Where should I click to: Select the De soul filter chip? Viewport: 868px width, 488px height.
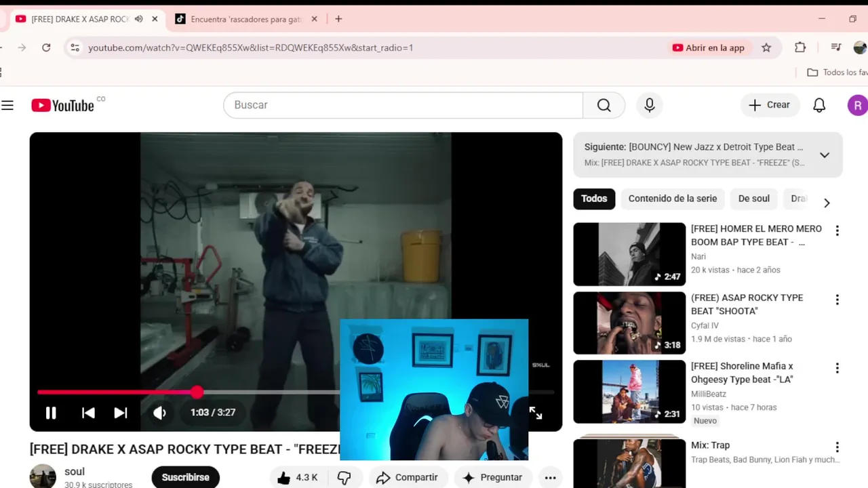pyautogui.click(x=754, y=199)
